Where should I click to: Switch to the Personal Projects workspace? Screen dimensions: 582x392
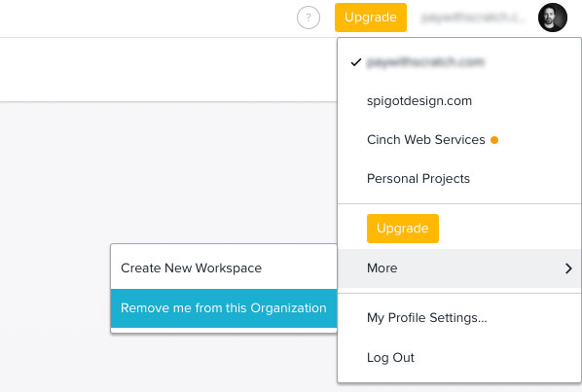click(x=459, y=179)
